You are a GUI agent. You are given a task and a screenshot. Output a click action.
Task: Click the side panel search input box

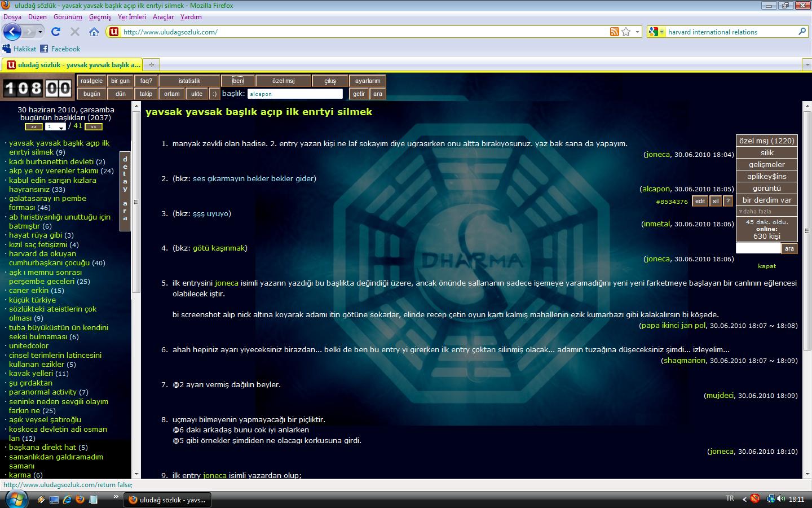(x=758, y=248)
